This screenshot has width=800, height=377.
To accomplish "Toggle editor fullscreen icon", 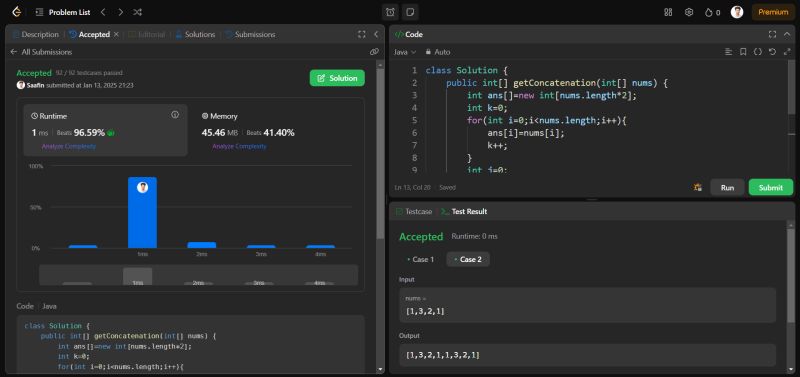I will coord(787,52).
